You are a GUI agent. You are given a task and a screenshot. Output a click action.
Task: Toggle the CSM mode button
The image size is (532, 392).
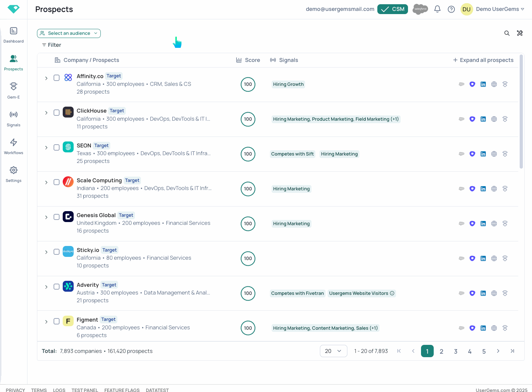coord(392,9)
